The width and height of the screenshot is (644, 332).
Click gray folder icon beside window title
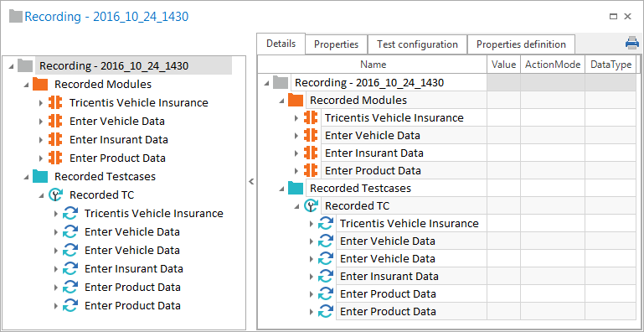(x=16, y=17)
